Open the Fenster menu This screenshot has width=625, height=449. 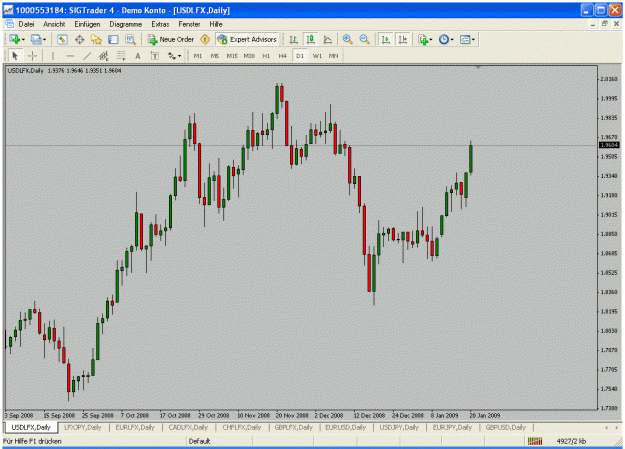[x=189, y=24]
